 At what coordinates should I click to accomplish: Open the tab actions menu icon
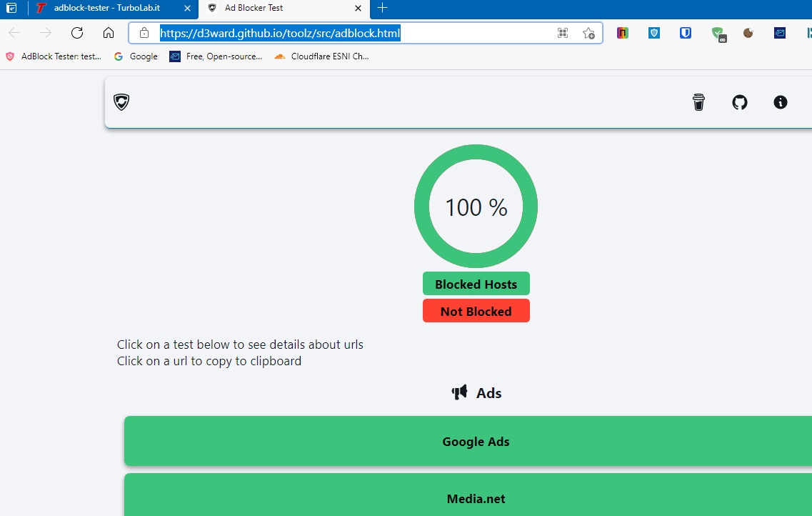(x=11, y=8)
